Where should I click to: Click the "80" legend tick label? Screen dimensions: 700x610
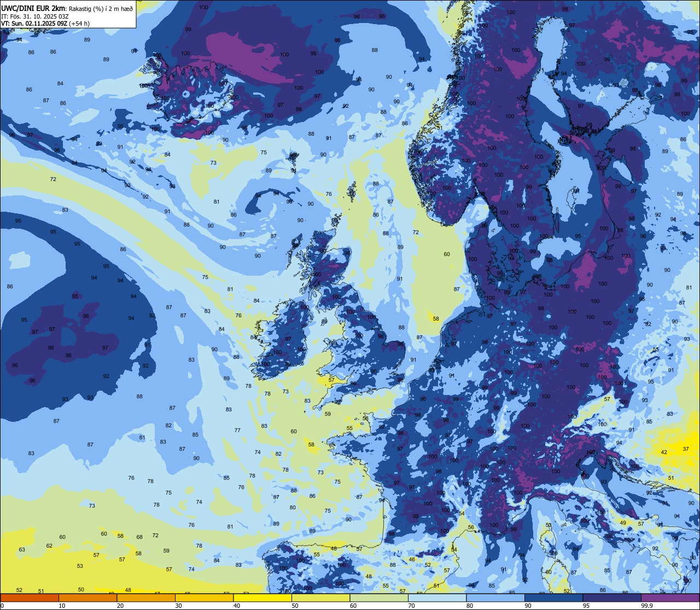click(470, 606)
